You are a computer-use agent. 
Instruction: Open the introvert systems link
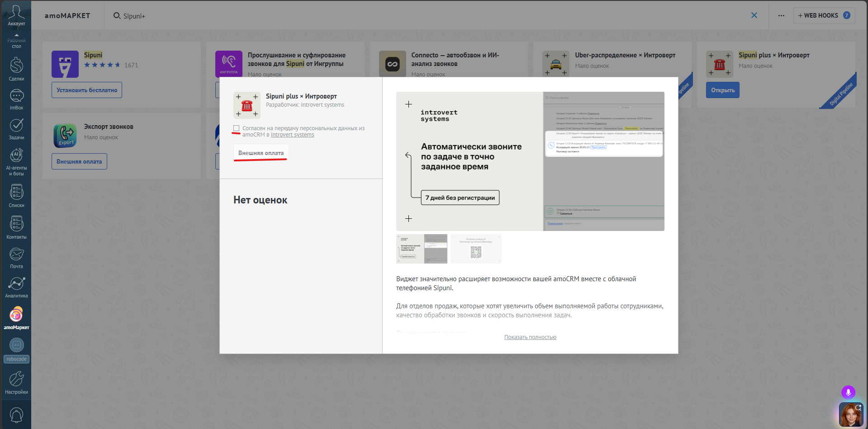click(x=292, y=135)
